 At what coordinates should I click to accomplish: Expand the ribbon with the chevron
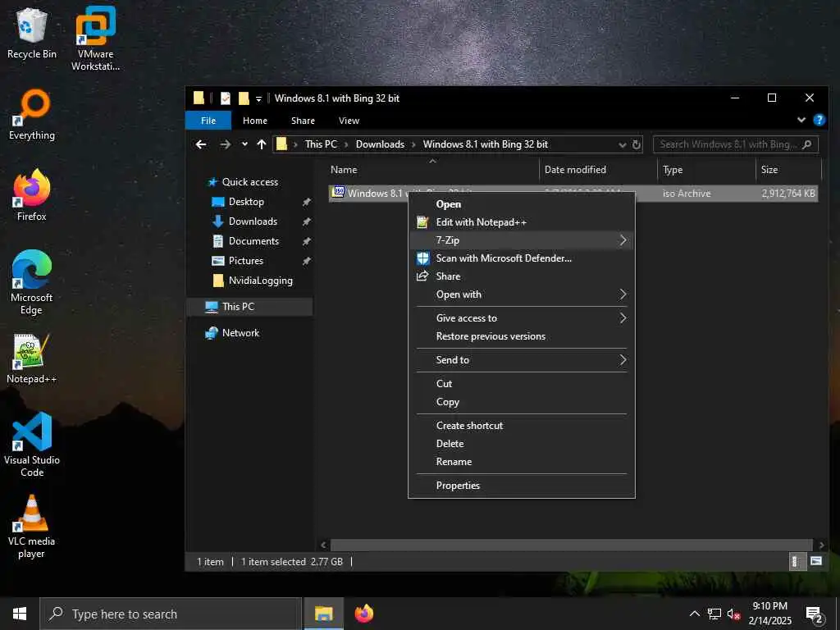coord(801,120)
